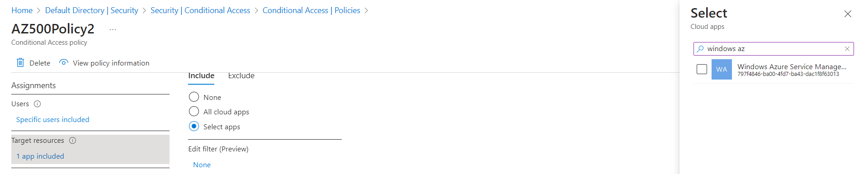Close the Select cloud apps panel

(x=848, y=14)
